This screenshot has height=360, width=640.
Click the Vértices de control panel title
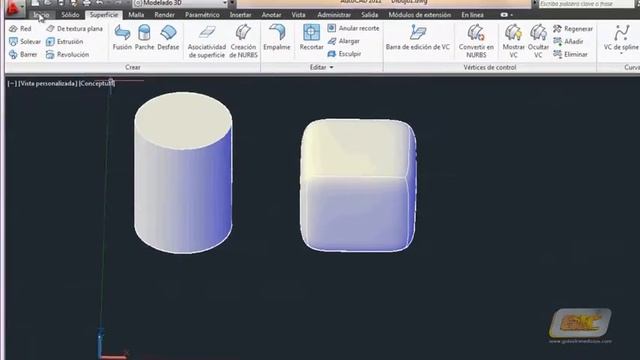(489, 67)
